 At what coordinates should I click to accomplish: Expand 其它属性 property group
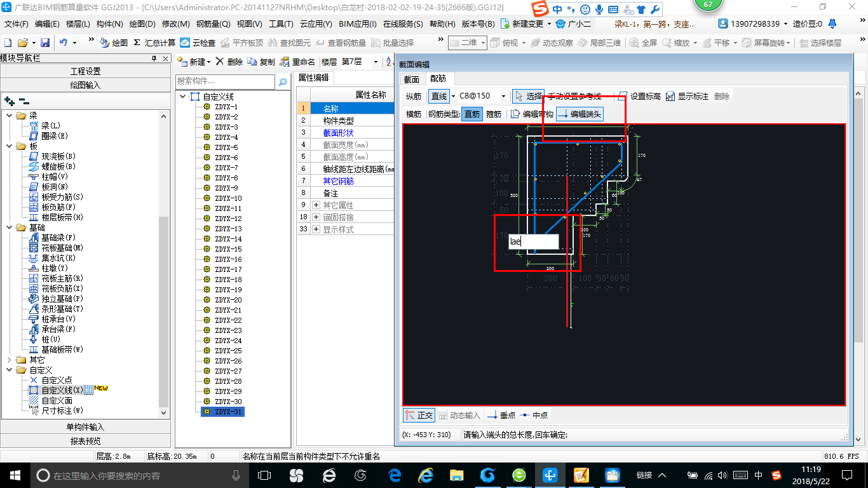pyautogui.click(x=316, y=205)
